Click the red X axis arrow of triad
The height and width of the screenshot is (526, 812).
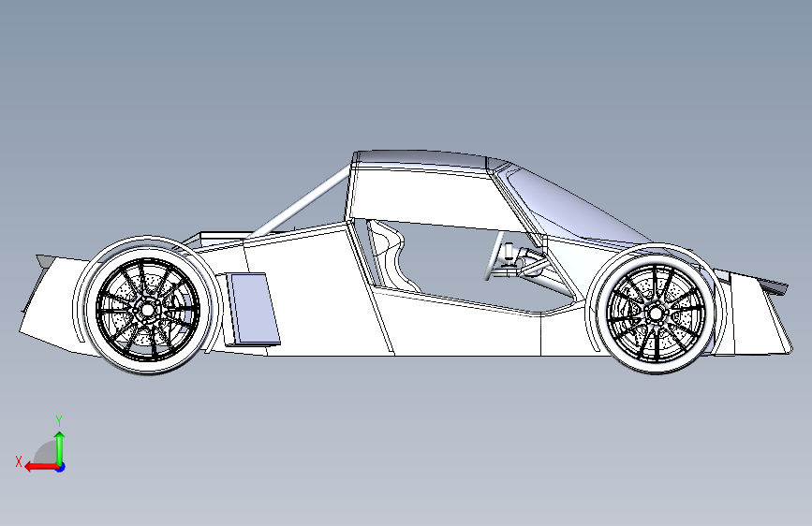[41, 467]
